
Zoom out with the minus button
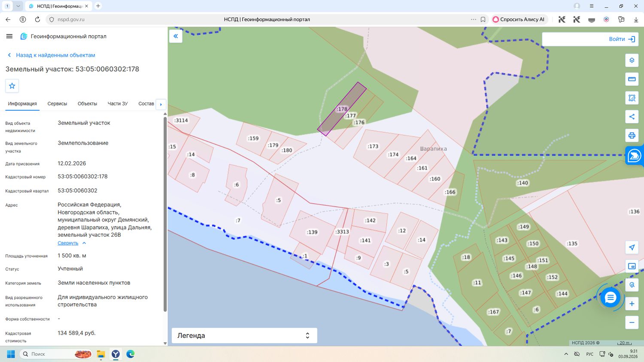(632, 323)
